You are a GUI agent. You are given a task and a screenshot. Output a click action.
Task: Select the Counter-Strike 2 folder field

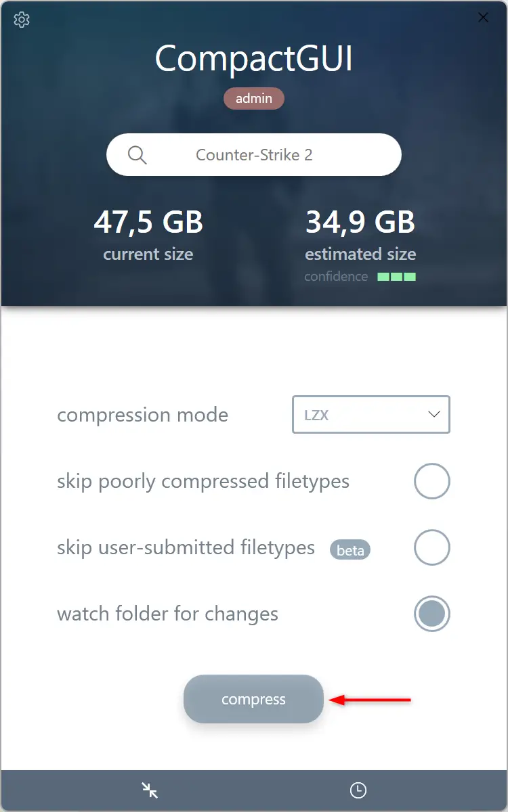pos(254,155)
